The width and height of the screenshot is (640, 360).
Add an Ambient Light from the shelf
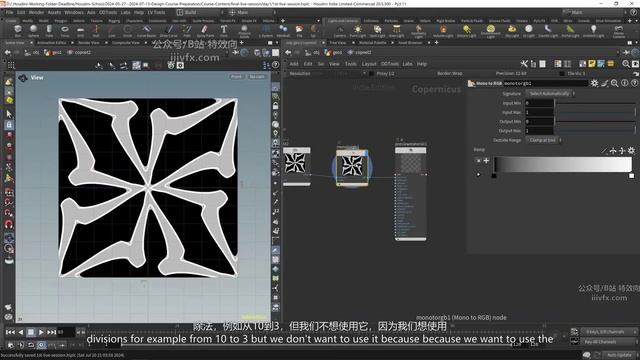tap(593, 31)
